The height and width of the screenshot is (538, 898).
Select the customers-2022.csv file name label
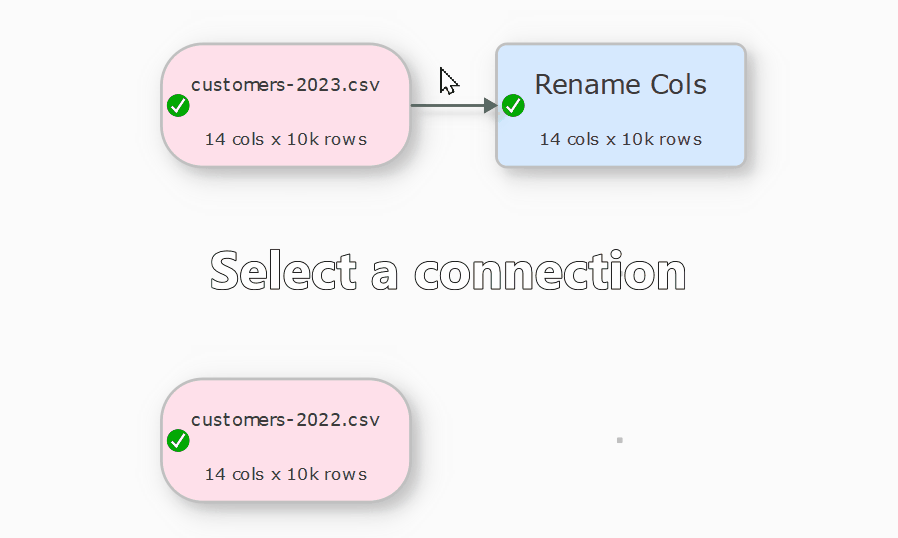[285, 420]
